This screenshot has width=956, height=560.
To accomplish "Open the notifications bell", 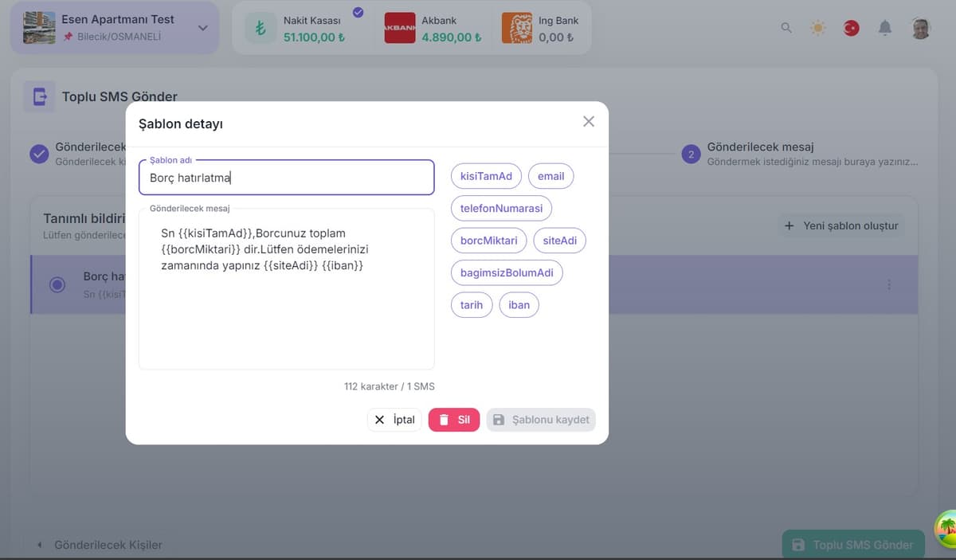I will click(885, 28).
